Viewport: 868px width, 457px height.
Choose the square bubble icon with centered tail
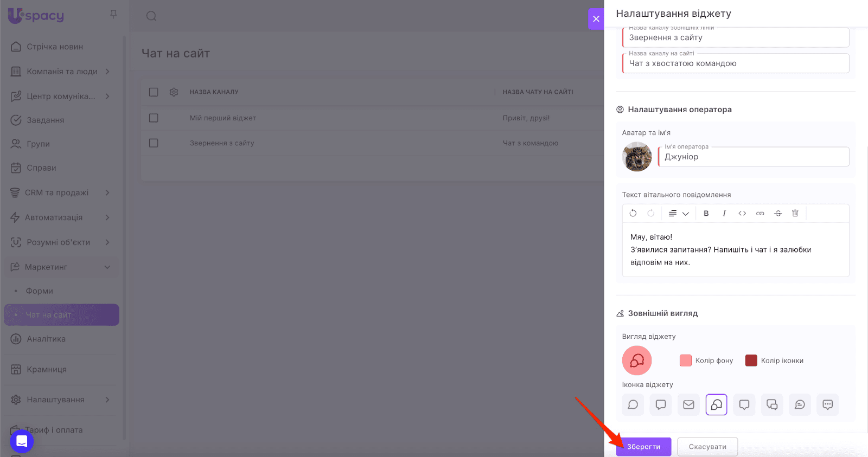click(744, 404)
